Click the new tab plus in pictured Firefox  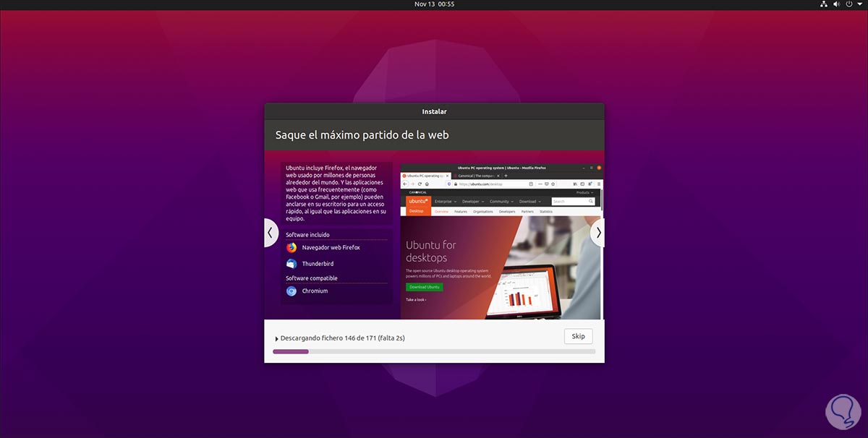[x=506, y=176]
